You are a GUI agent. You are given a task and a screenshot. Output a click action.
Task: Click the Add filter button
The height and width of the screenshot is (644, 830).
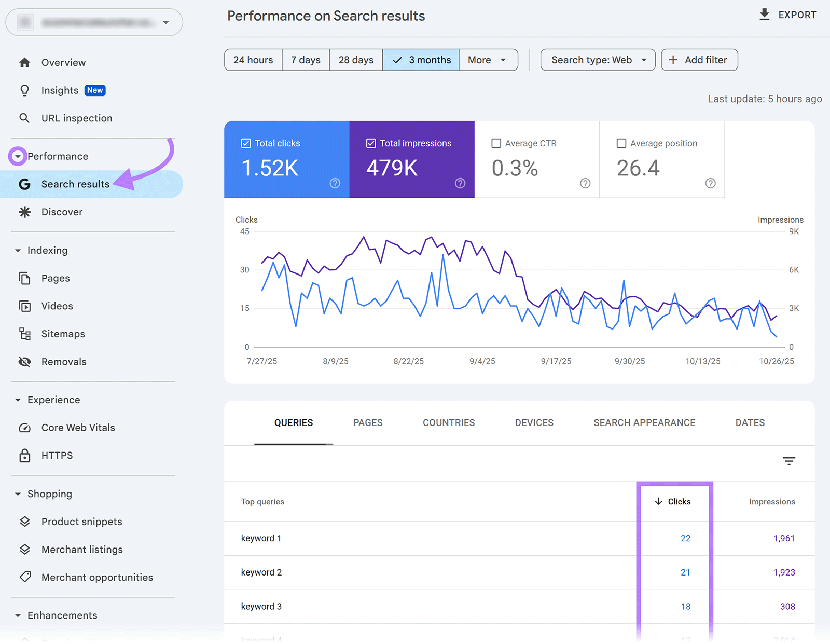pos(699,60)
